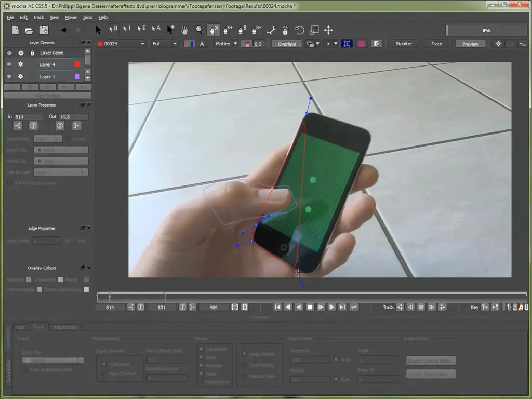This screenshot has width=532, height=399.
Task: Toggle the alpha channel A button
Action: click(202, 44)
